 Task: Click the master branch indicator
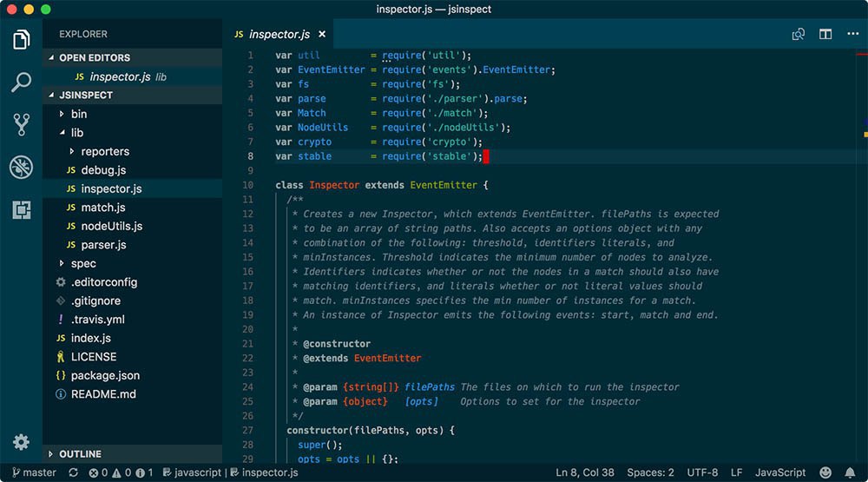click(x=35, y=472)
